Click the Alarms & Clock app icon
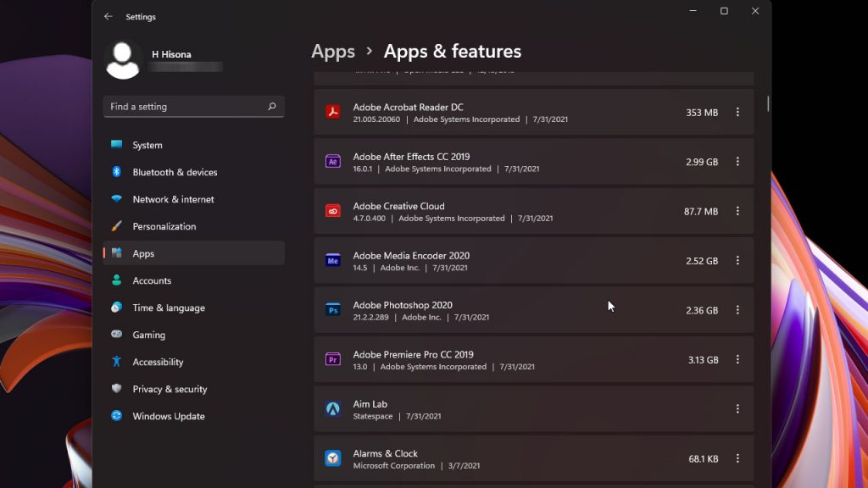 coord(332,458)
